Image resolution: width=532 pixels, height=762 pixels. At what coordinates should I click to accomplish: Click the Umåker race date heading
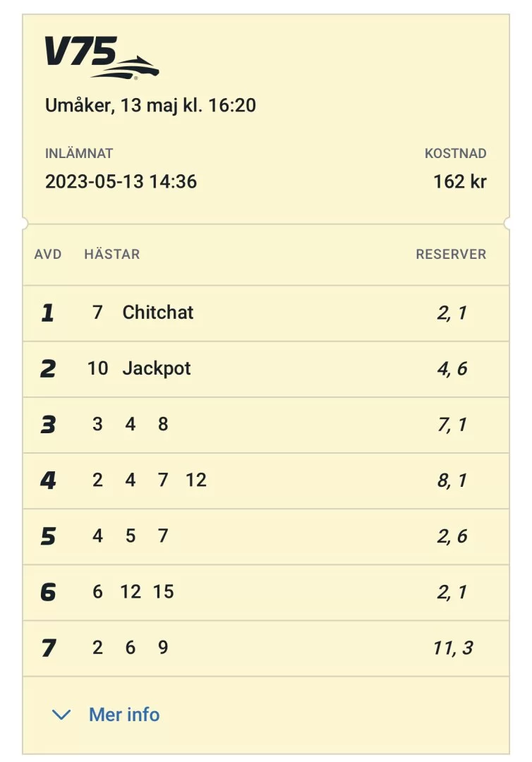coord(150,106)
